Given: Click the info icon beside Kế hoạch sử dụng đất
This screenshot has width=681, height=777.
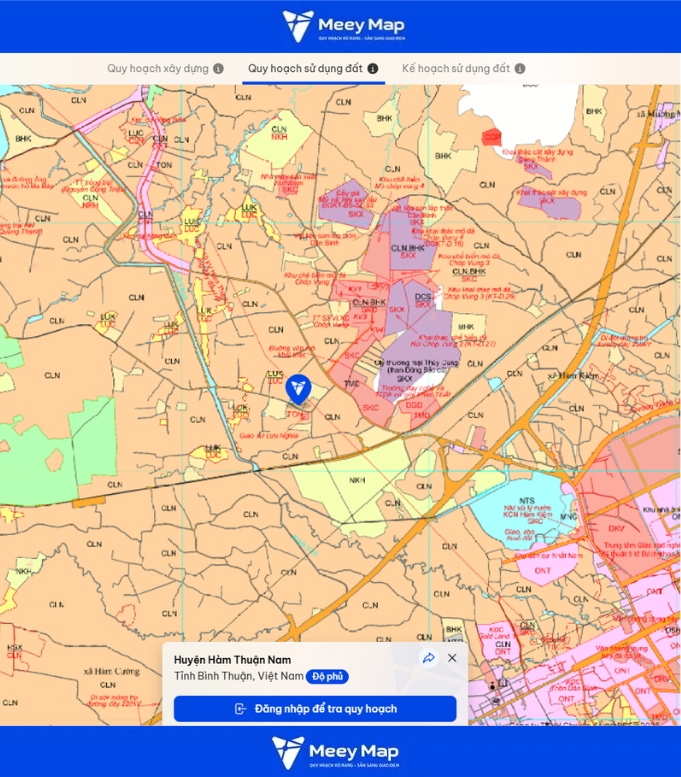Looking at the screenshot, I should click(x=520, y=69).
